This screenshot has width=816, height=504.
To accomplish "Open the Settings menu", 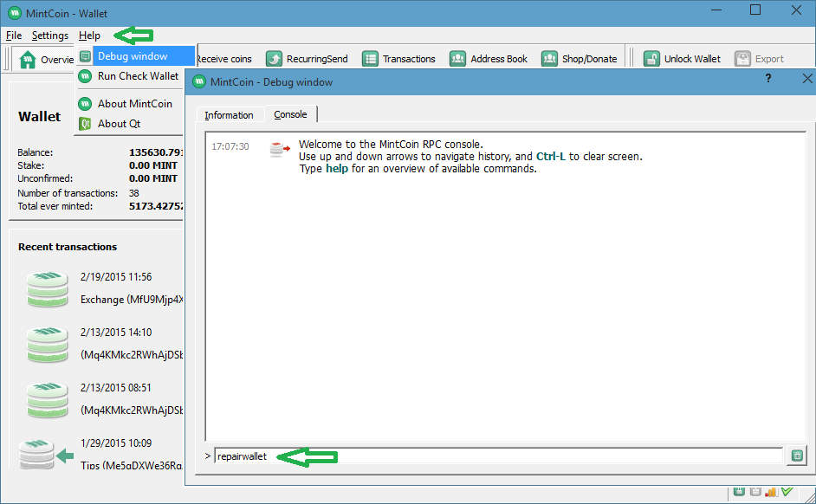I will (x=50, y=36).
